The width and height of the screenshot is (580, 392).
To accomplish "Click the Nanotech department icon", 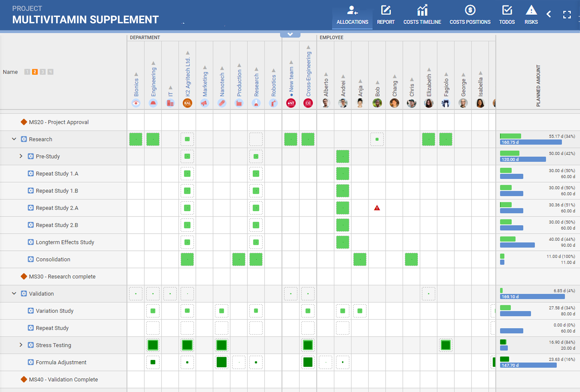I will tap(222, 103).
